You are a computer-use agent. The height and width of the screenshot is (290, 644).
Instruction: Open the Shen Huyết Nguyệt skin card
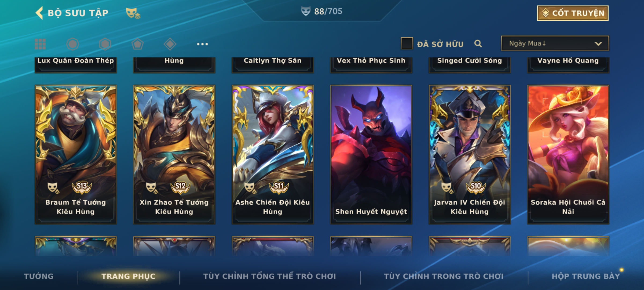point(371,155)
